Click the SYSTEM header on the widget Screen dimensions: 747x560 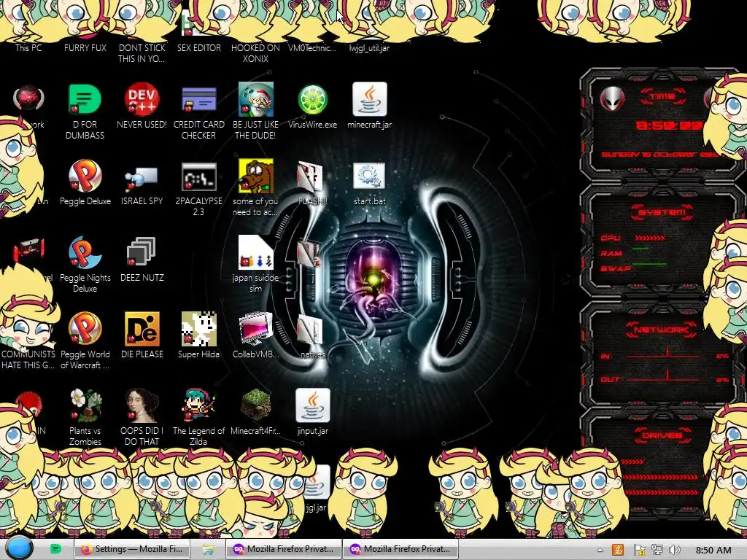(x=662, y=212)
